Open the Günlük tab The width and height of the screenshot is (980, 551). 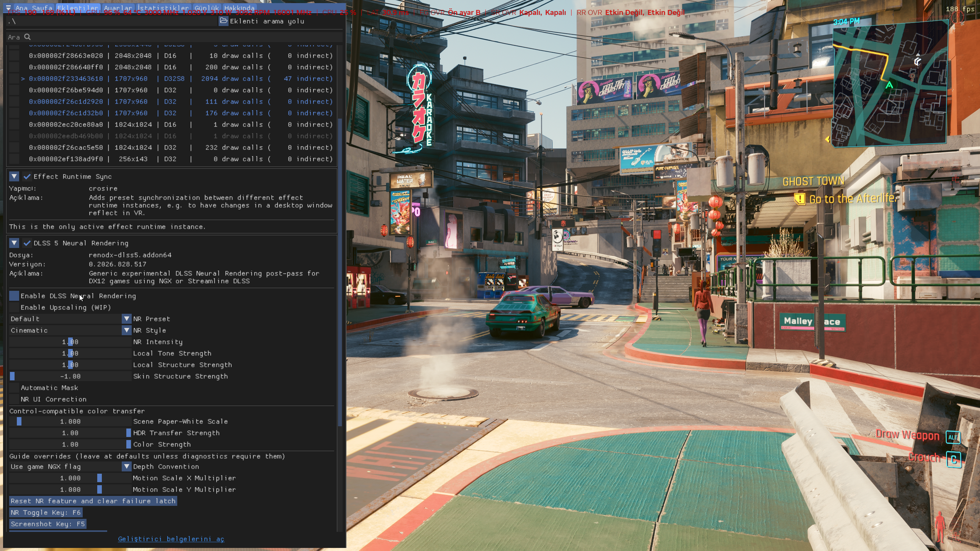[207, 8]
